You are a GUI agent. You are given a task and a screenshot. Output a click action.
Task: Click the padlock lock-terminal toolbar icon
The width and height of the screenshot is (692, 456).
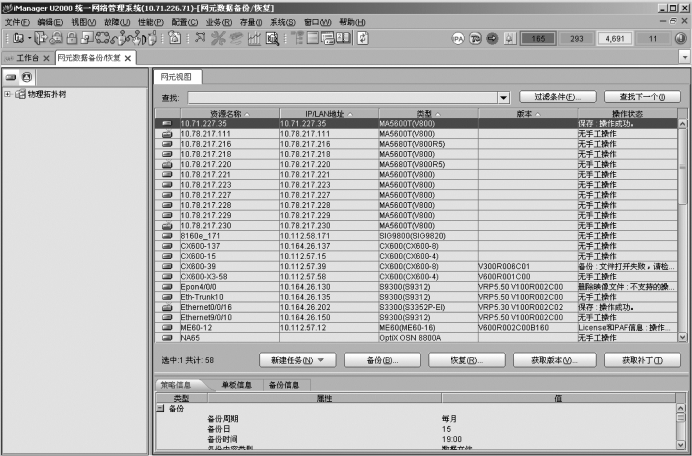72,39
